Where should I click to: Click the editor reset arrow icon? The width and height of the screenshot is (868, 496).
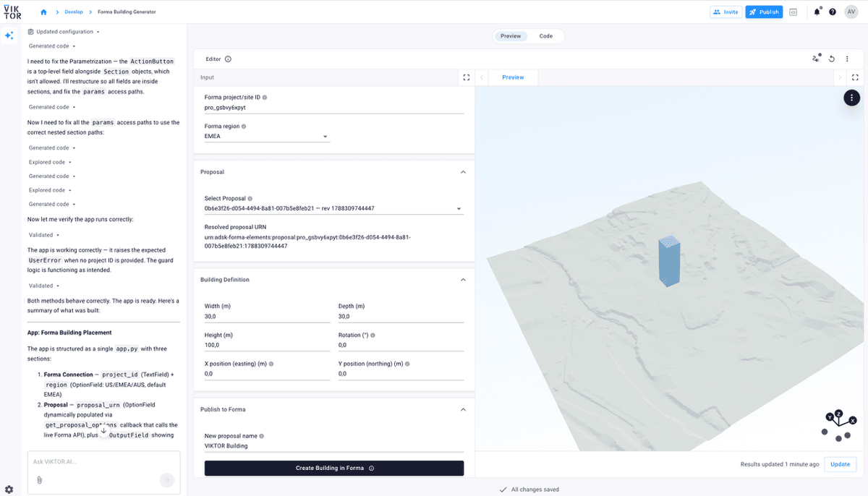tap(832, 59)
